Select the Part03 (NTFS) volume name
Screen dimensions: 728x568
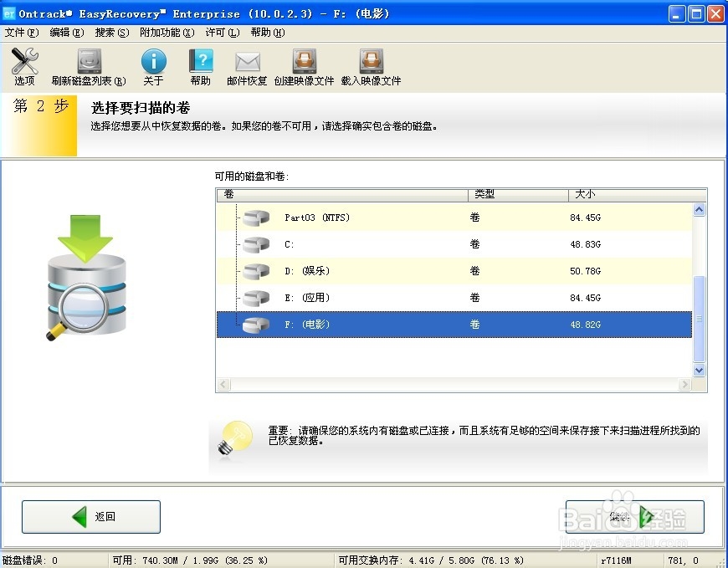pyautogui.click(x=317, y=217)
